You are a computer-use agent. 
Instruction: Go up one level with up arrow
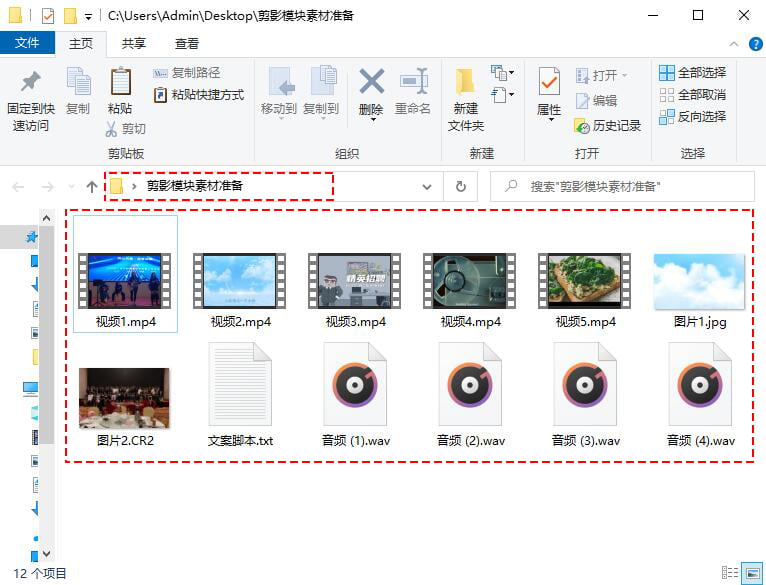click(91, 186)
